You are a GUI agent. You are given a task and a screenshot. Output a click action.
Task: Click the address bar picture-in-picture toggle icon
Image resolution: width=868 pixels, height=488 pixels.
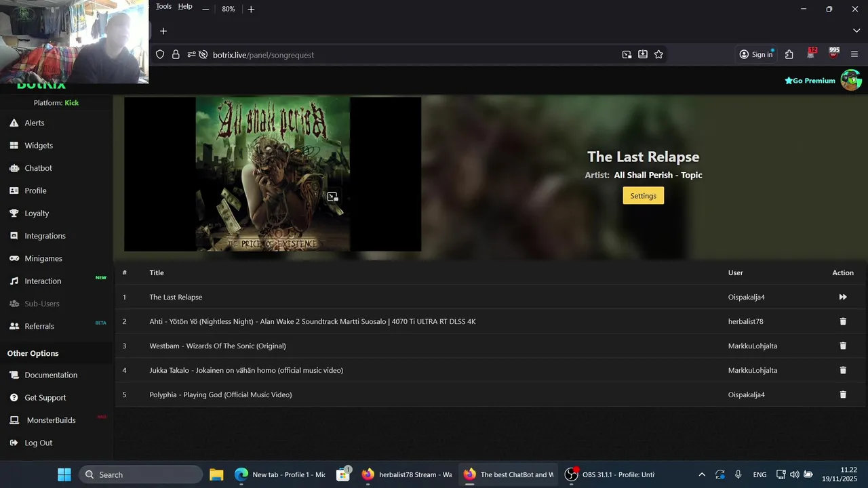(x=627, y=55)
